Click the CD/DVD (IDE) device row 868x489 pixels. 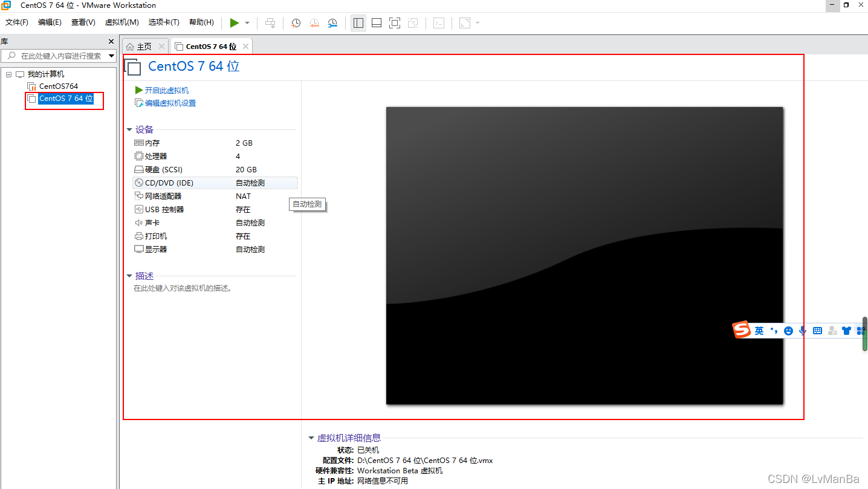[215, 183]
